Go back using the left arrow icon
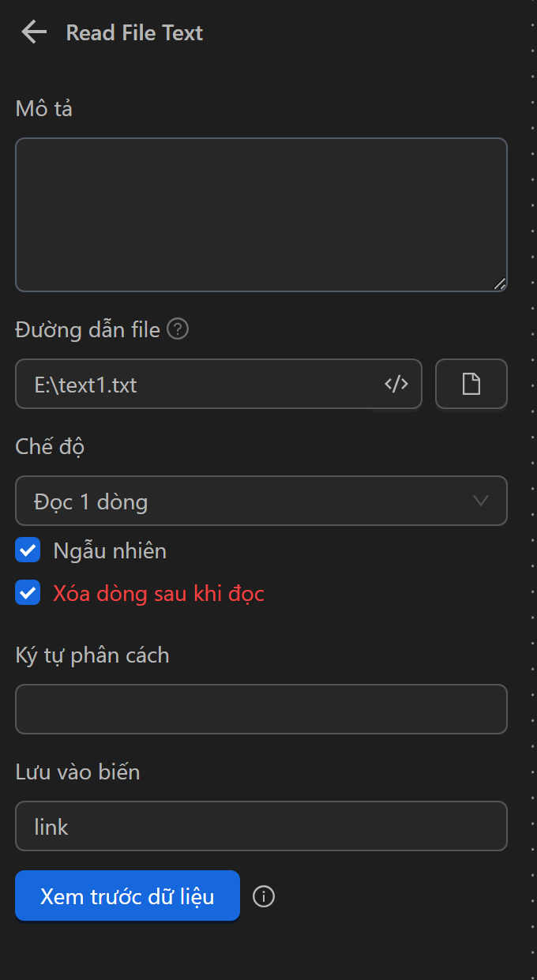This screenshot has height=980, width=537. (x=34, y=32)
